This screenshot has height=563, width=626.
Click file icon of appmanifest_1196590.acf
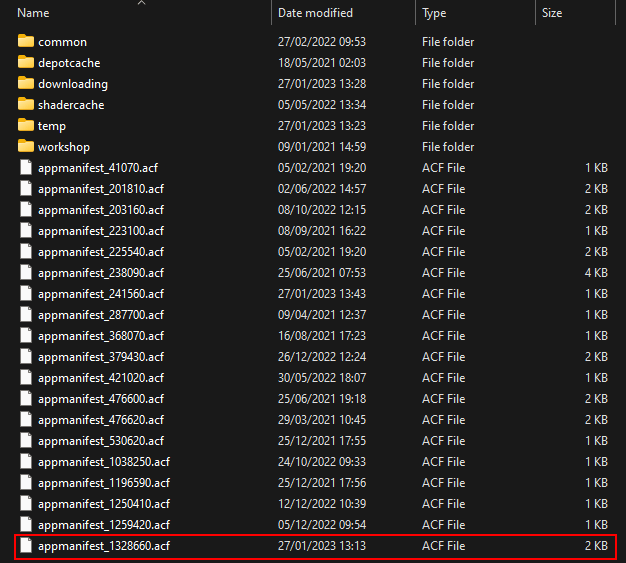point(26,483)
